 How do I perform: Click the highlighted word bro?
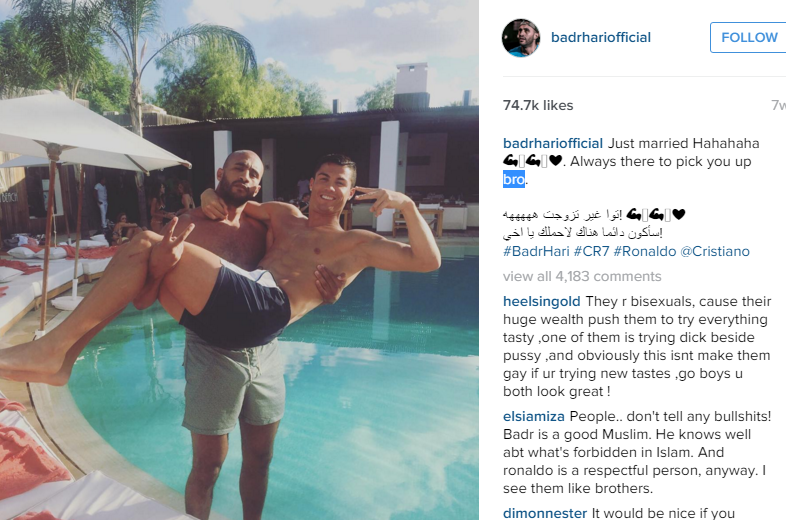point(514,179)
